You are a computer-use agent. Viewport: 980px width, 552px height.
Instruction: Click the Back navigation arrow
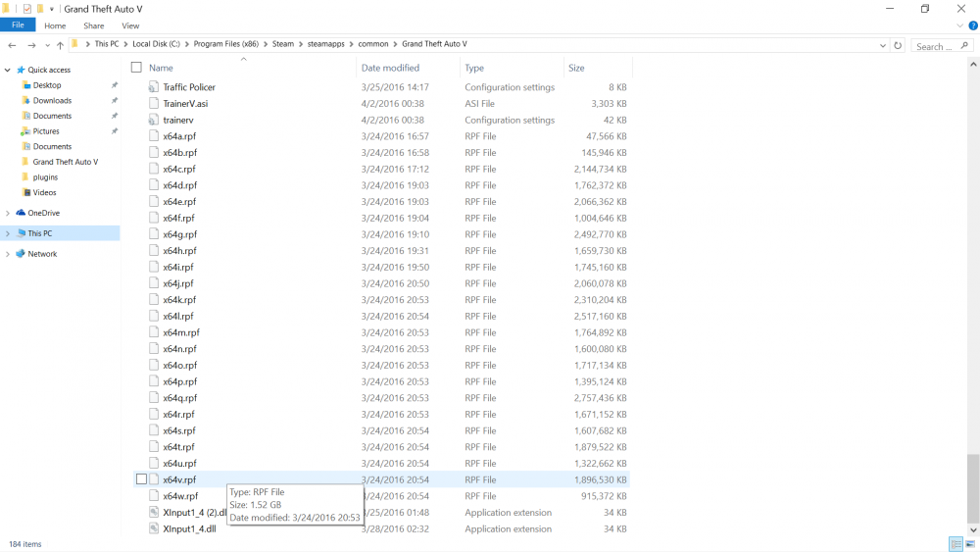pyautogui.click(x=12, y=45)
